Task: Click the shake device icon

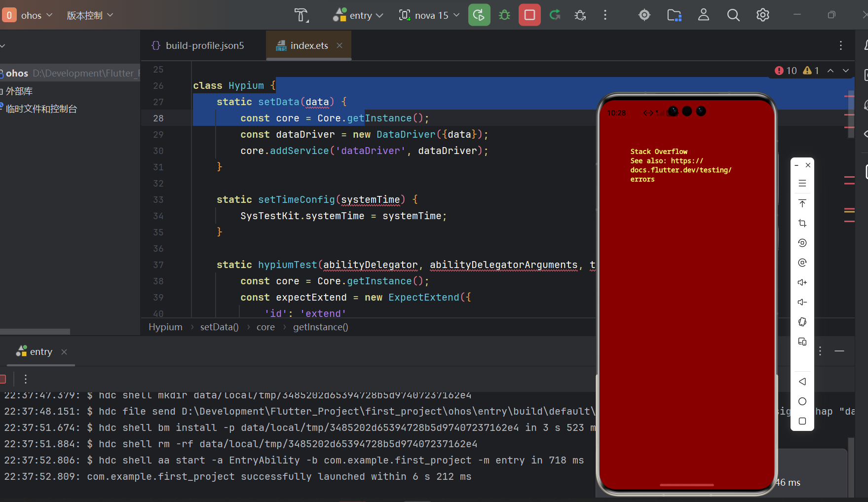Action: tap(802, 322)
